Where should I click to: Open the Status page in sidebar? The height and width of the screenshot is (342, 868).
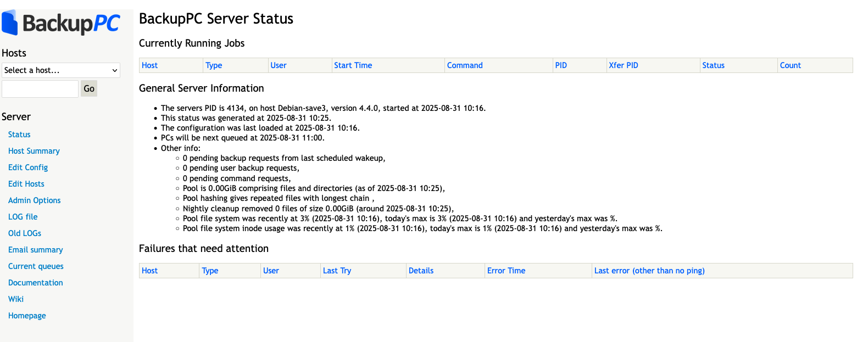19,134
